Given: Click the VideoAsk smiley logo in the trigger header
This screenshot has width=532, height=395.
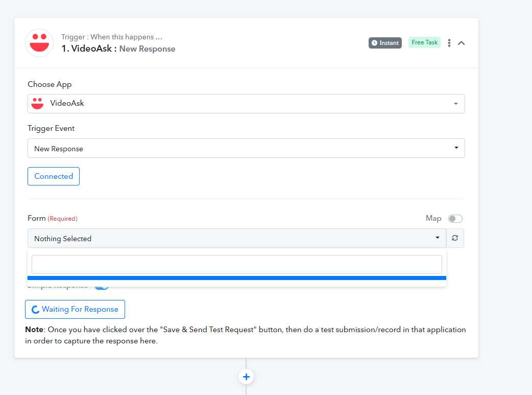Looking at the screenshot, I should [x=39, y=43].
